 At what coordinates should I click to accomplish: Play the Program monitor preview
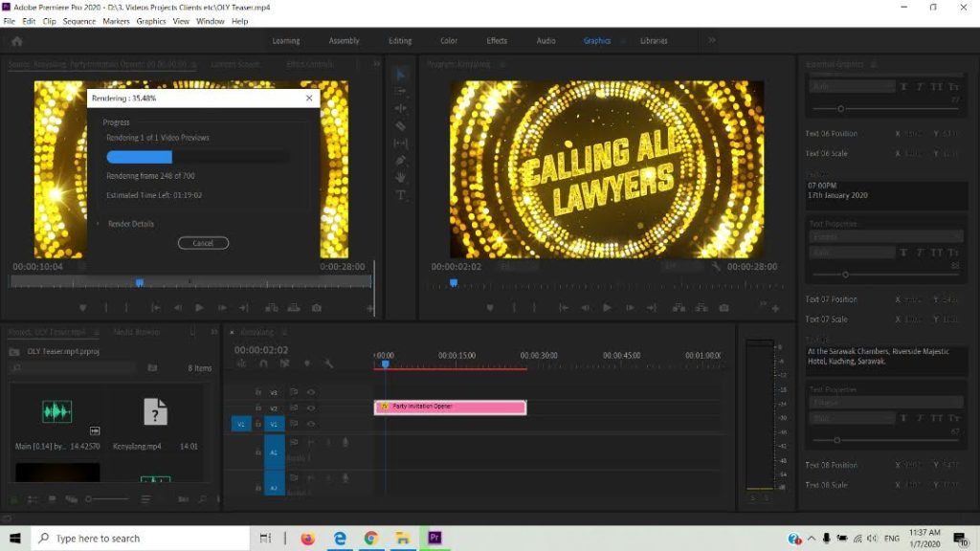point(607,308)
